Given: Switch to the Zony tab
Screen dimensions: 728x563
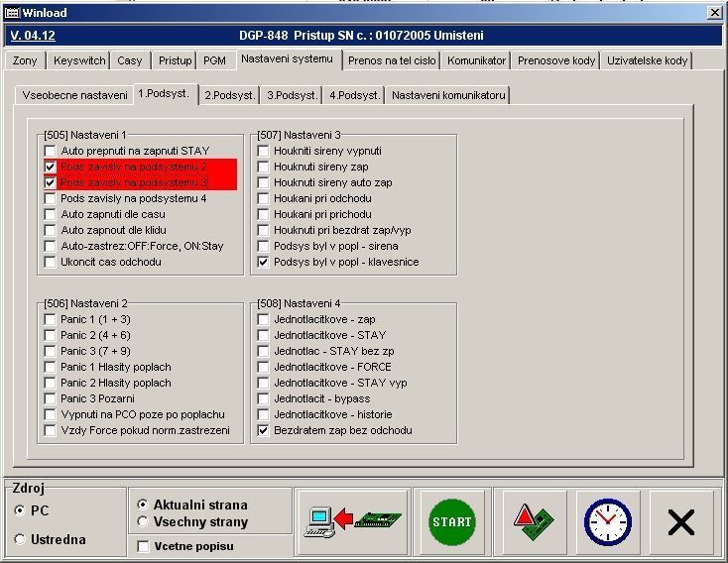Looking at the screenshot, I should [24, 60].
